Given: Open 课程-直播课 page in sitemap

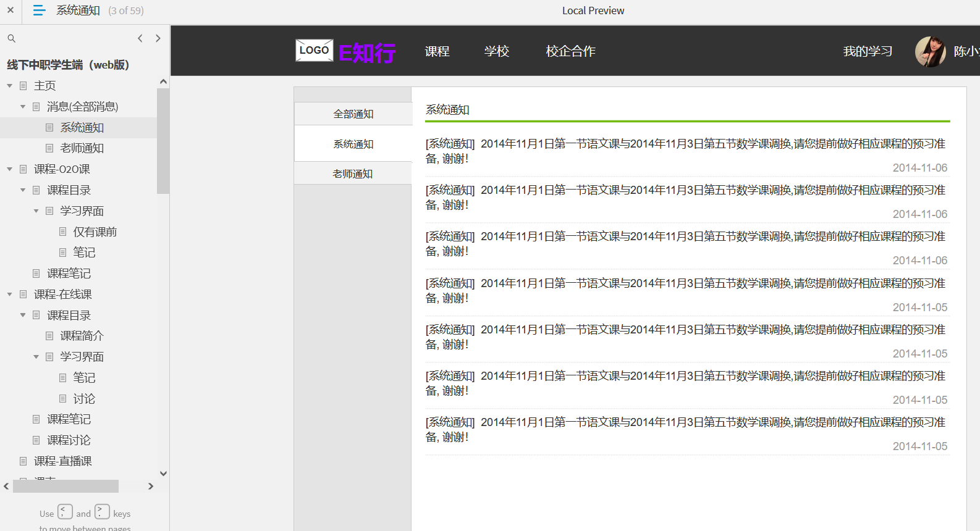Looking at the screenshot, I should click(x=63, y=461).
